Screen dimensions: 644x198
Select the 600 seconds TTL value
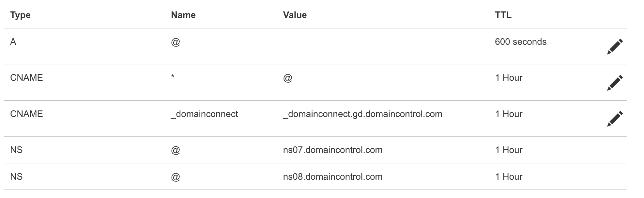[x=520, y=42]
